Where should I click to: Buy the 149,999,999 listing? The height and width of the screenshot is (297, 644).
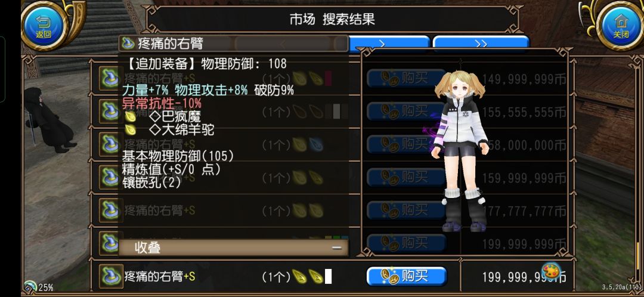(406, 78)
